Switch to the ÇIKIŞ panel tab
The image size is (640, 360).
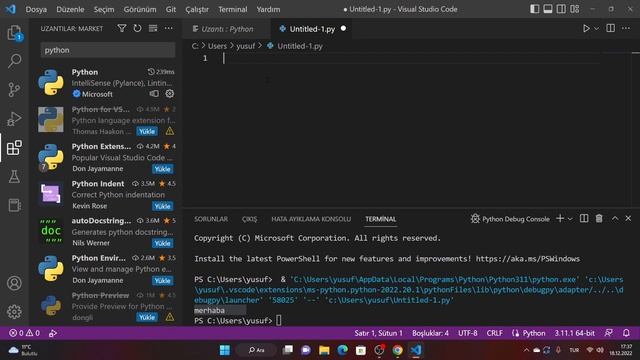coord(249,219)
